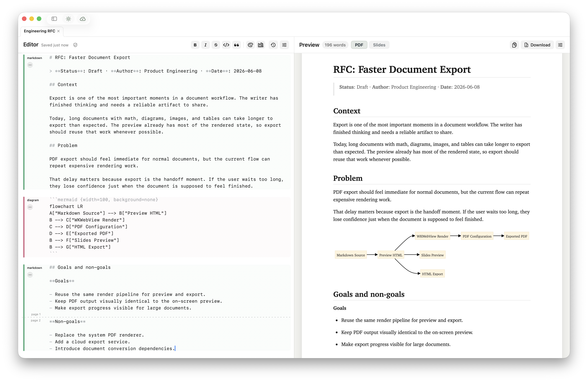
Task: Click the 'flowchart LR' line
Action: (66, 206)
